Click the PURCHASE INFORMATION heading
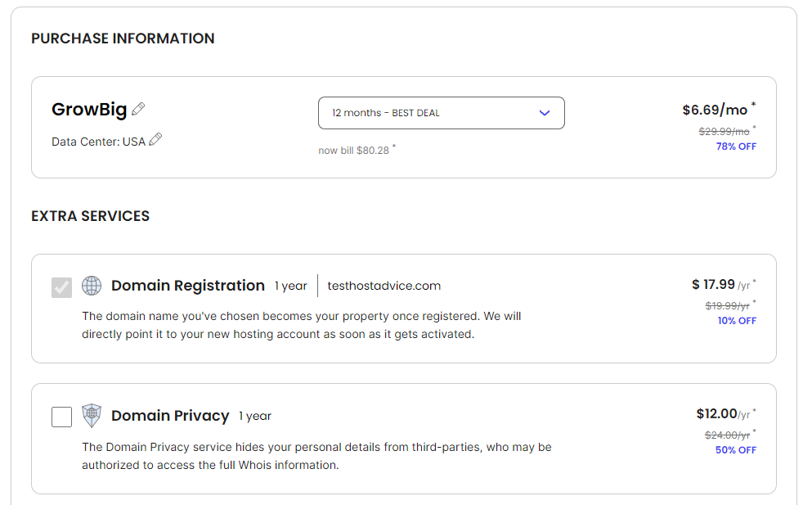 pos(123,38)
